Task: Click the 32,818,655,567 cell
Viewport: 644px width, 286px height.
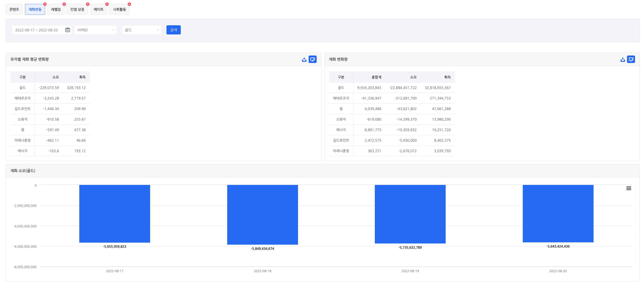Action: click(x=437, y=88)
